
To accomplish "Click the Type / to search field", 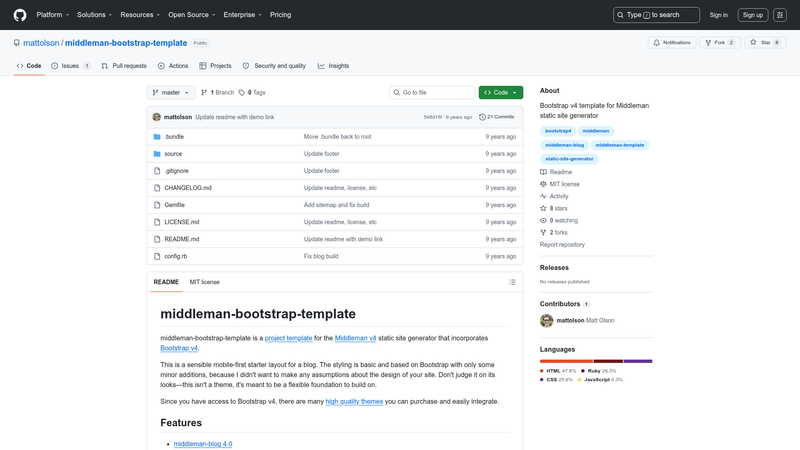I will point(656,15).
